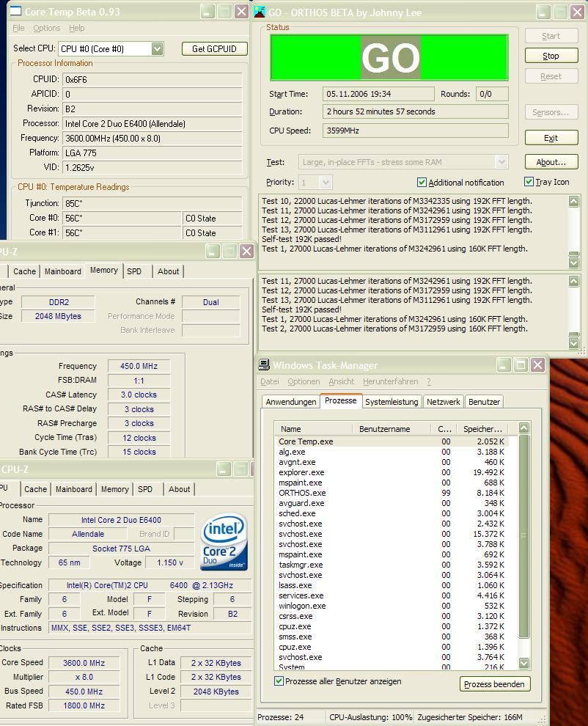Click the process list scrollbar thumb
Image resolution: width=588 pixels, height=726 pixels.
coord(523,536)
